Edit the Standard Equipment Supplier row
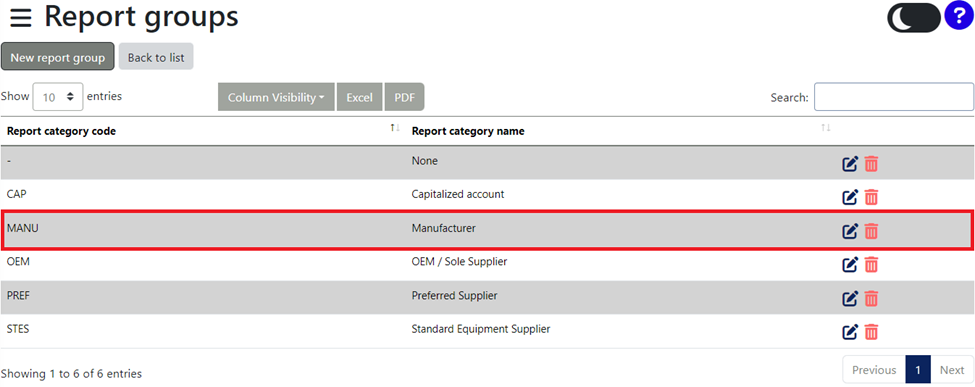 tap(850, 332)
